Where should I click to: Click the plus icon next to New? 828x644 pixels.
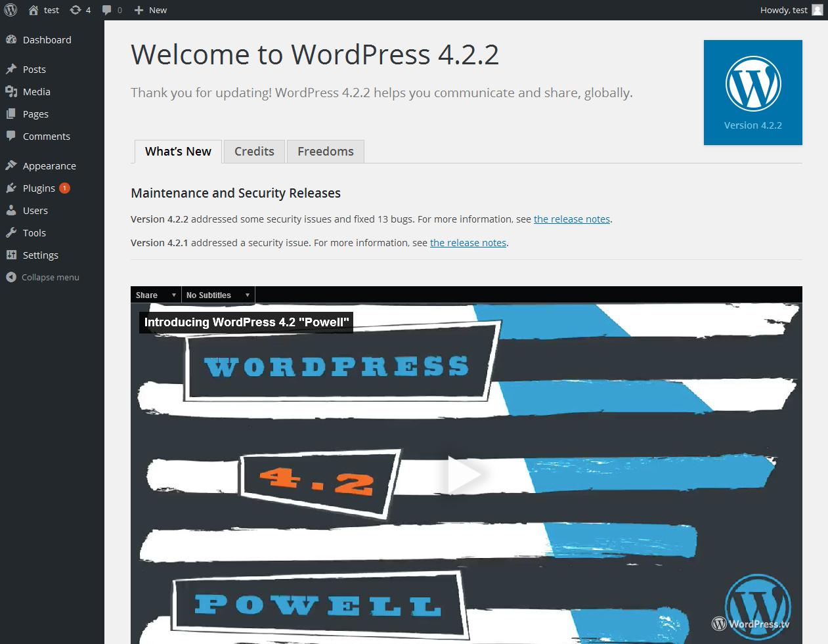[139, 10]
